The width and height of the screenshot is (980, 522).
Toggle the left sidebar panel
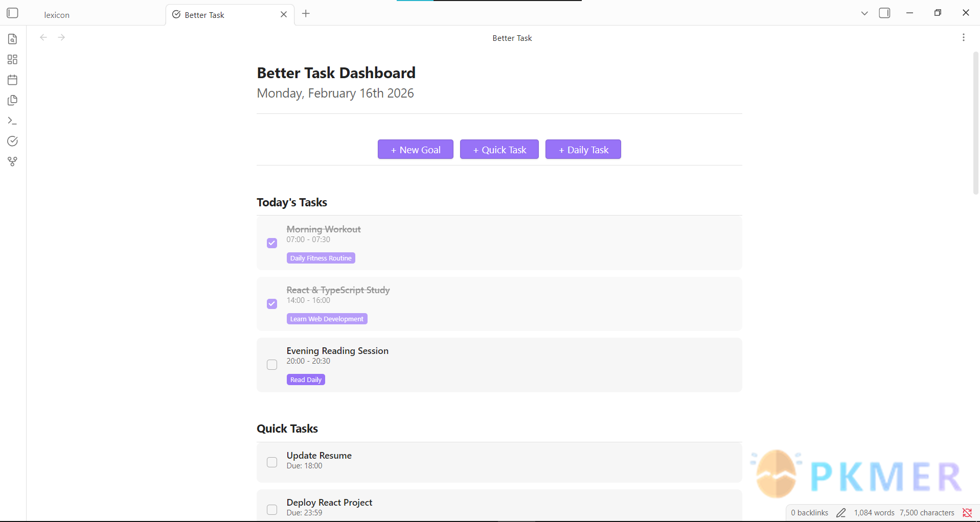13,13
